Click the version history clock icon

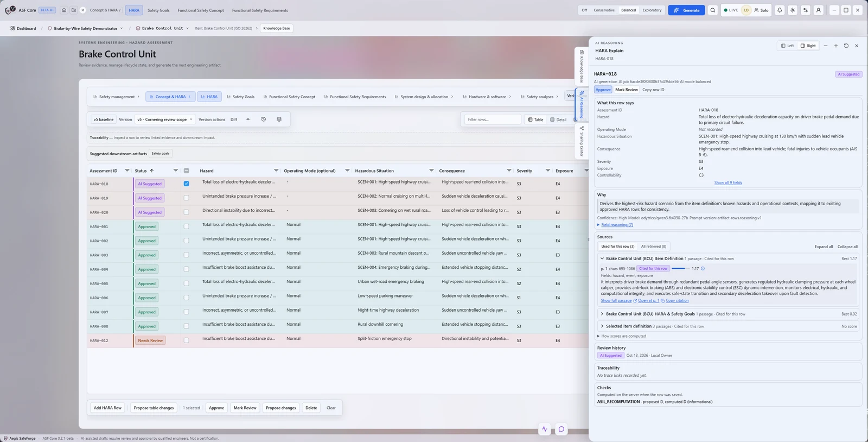click(x=264, y=119)
